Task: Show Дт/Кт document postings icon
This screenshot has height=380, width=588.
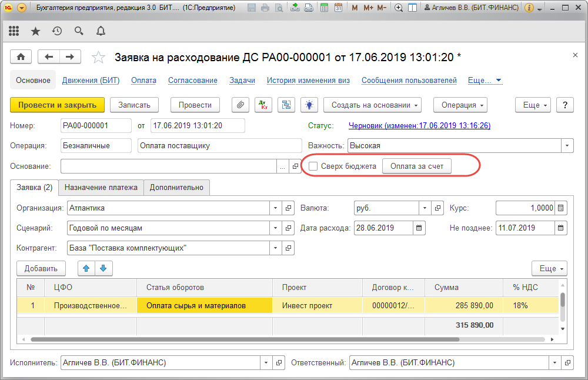Action: coord(262,105)
